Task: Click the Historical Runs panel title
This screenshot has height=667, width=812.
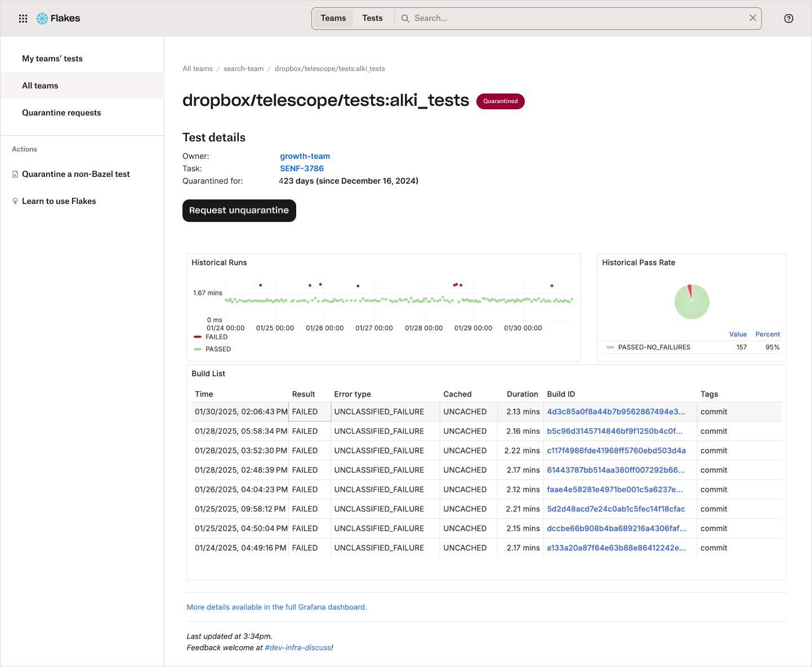Action: click(x=219, y=263)
